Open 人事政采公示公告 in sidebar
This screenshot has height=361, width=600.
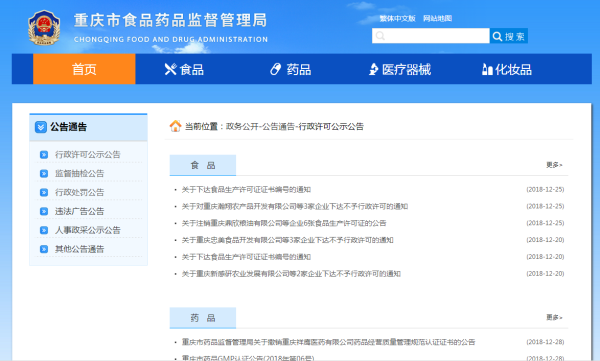tap(88, 230)
